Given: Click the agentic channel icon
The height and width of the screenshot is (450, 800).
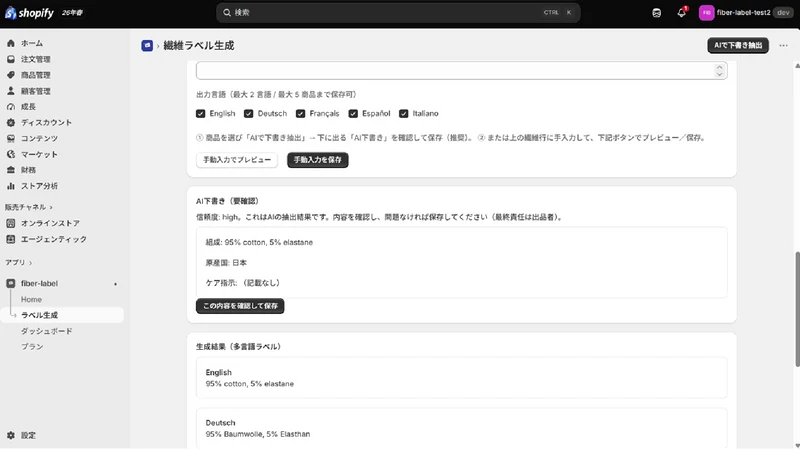Looking at the screenshot, I should 11,239.
